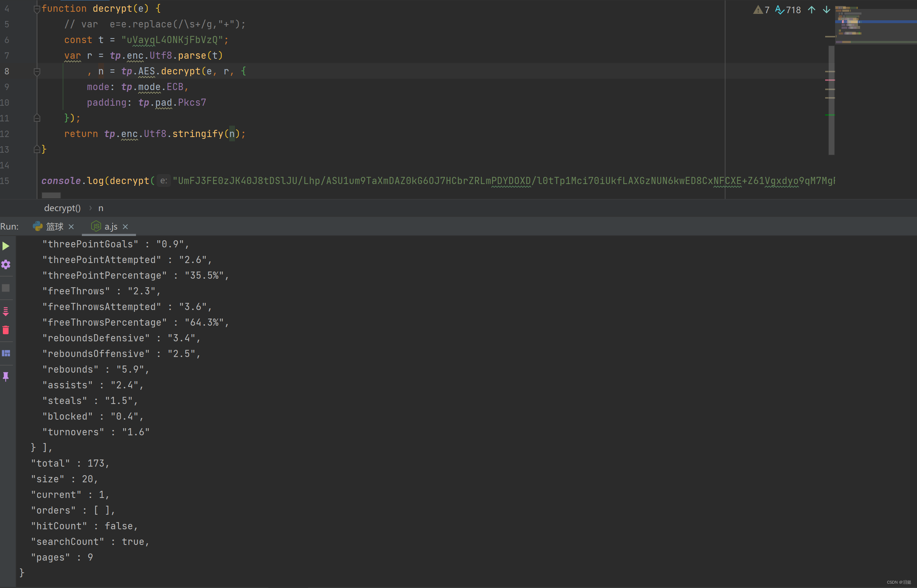Expand the decrypt() function call in breadcrumb
Viewport: 917px width, 588px height.
coord(60,208)
